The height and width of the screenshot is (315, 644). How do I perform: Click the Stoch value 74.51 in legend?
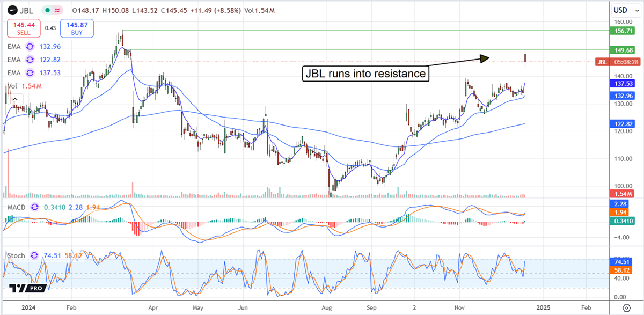[x=53, y=255]
